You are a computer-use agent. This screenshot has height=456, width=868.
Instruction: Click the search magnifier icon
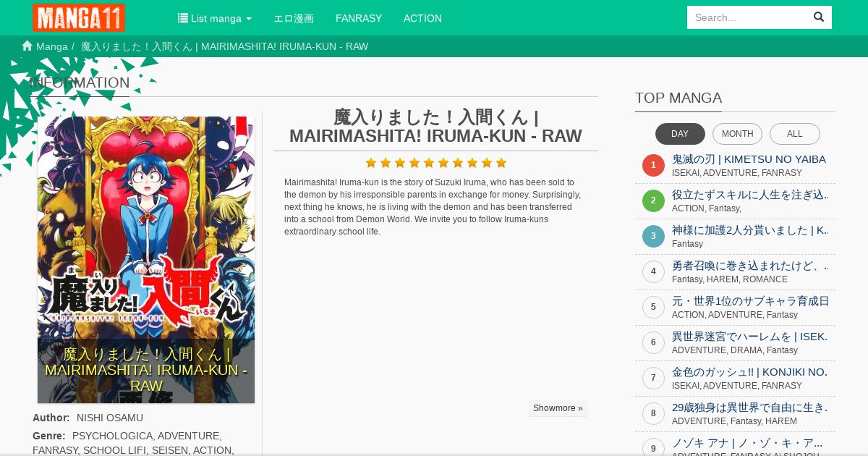click(x=819, y=17)
